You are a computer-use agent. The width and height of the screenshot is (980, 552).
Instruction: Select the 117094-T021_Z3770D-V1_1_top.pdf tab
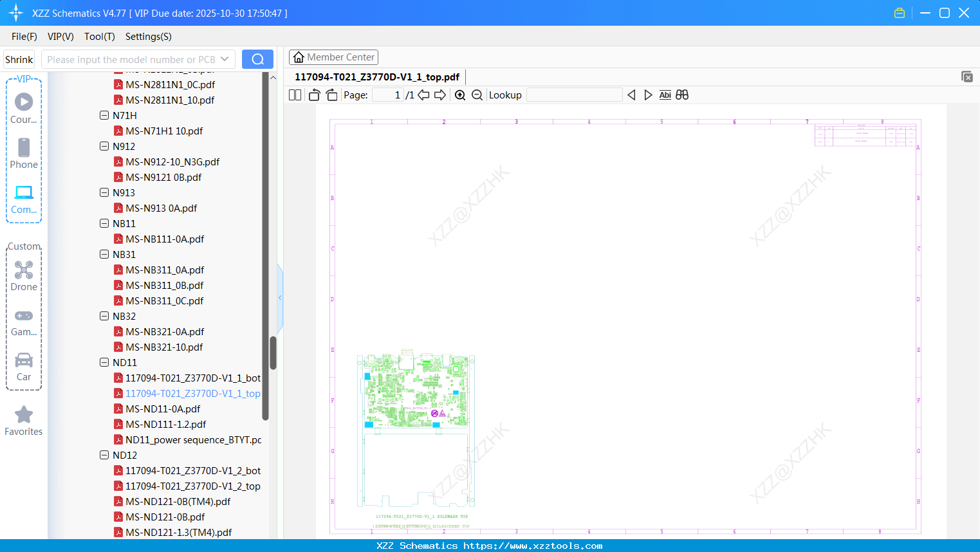point(377,77)
